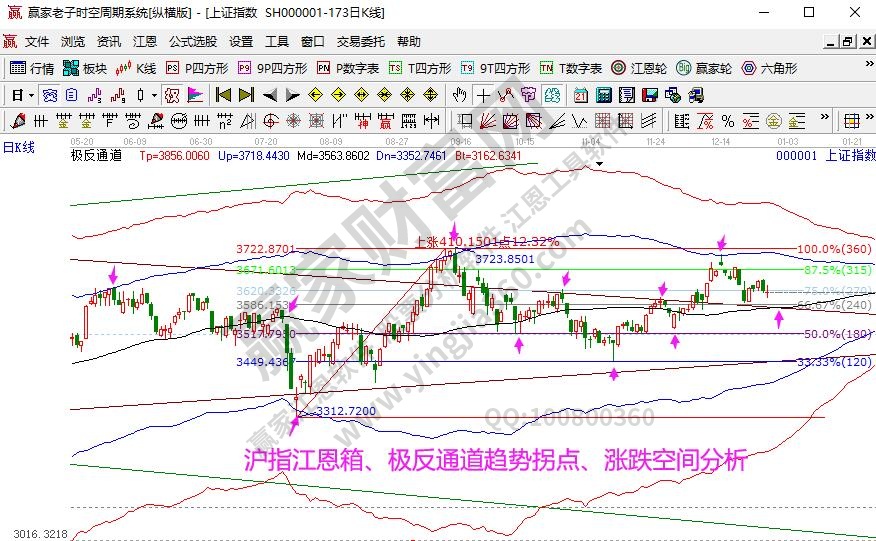The width and height of the screenshot is (876, 541).
Task: Open the 公式选股 menu
Action: 192,42
